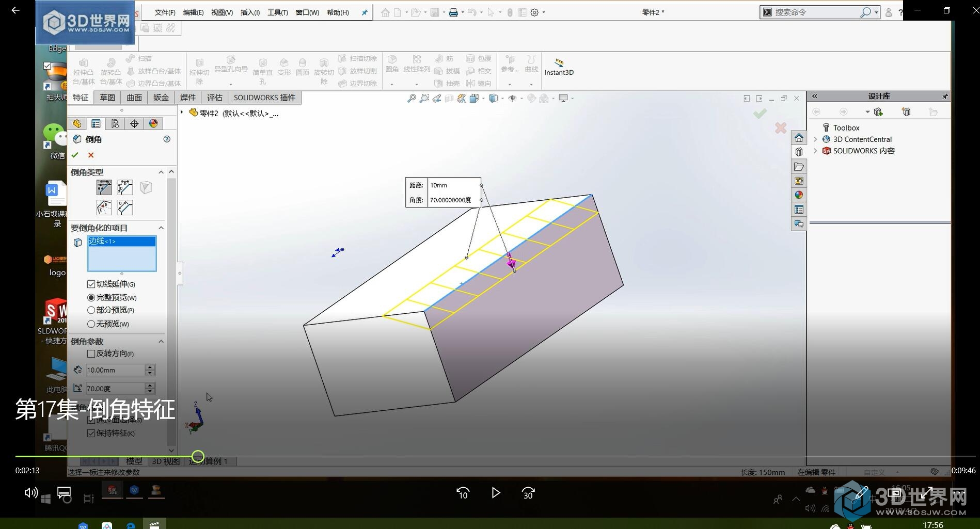Toggle 保持特征 keep features checkbox
The width and height of the screenshot is (980, 529).
point(91,433)
